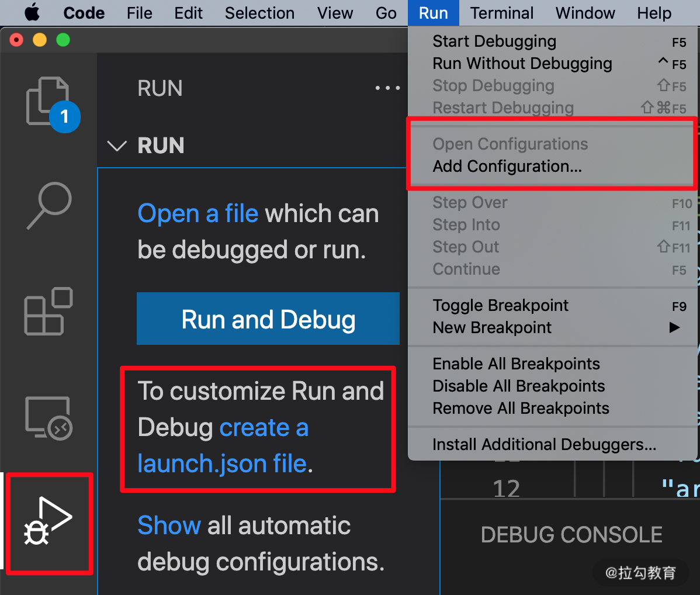Viewport: 700px width, 595px height.
Task: Open the Help menu
Action: (654, 13)
